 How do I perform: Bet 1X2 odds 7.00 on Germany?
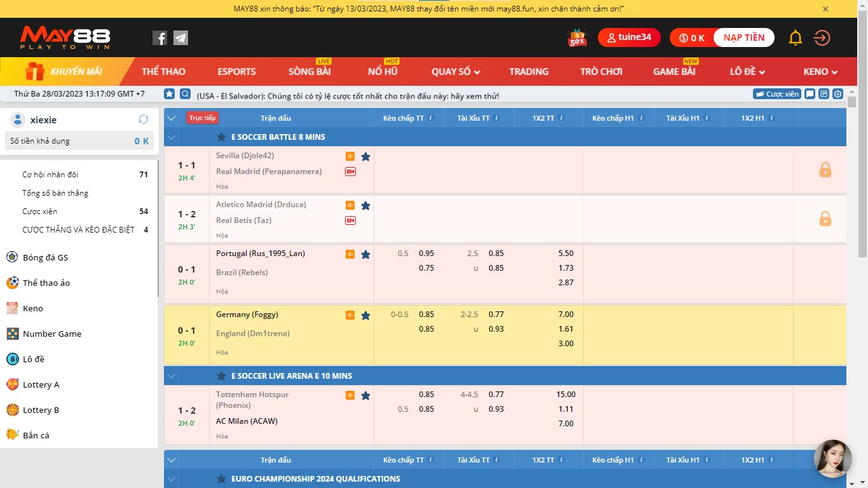click(x=566, y=315)
